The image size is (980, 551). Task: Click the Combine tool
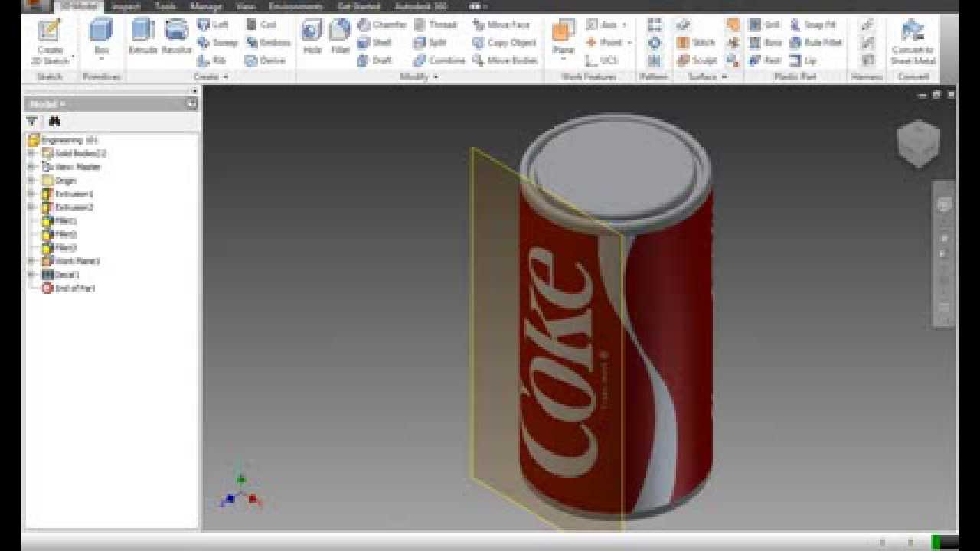tap(439, 60)
